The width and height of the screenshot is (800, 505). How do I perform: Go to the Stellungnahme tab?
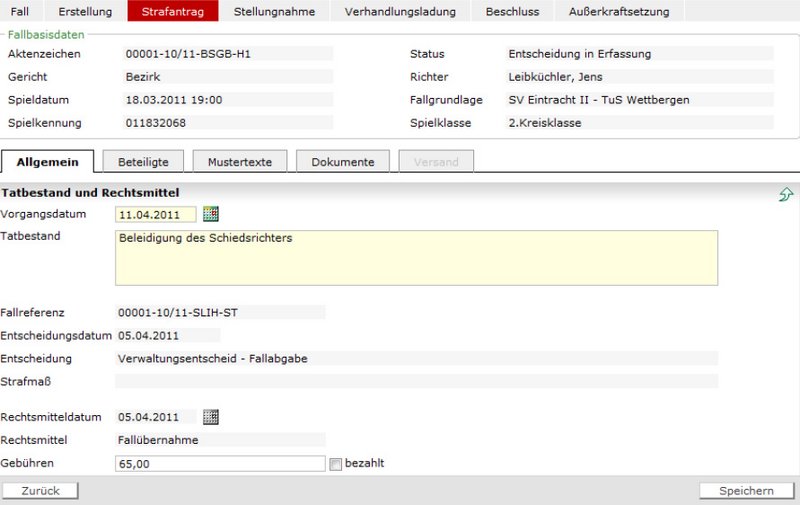click(x=274, y=11)
